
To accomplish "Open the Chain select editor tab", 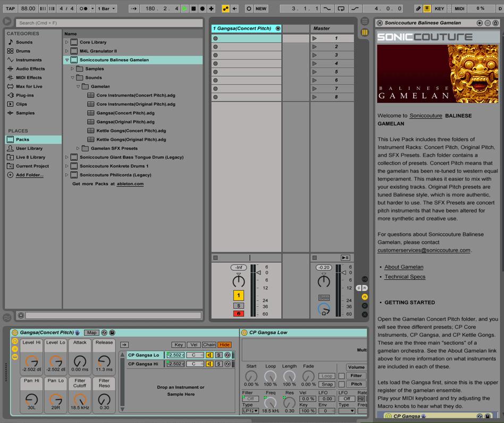I will [x=209, y=344].
